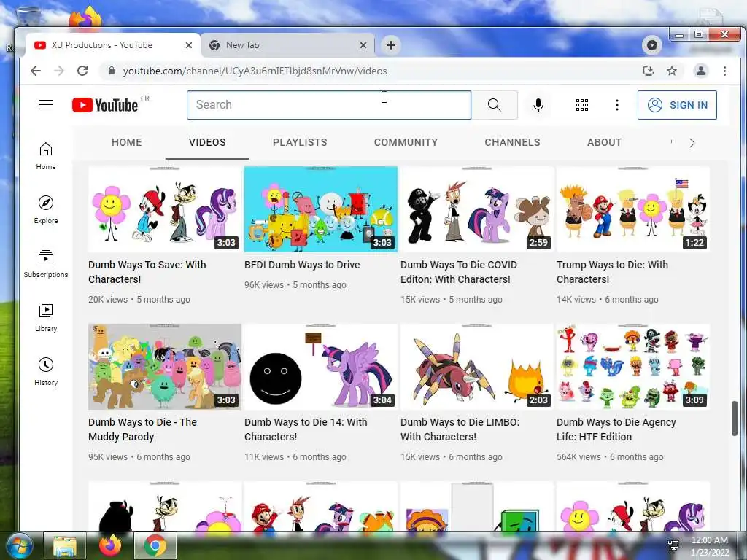Go to Home in the sidebar
The image size is (747, 560).
[46, 156]
